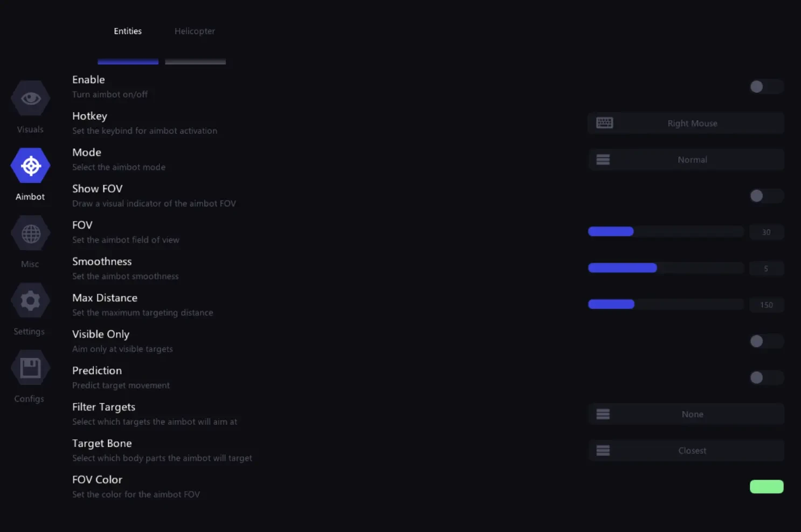
Task: Click the Right Mouse hotkey button
Action: (x=686, y=123)
